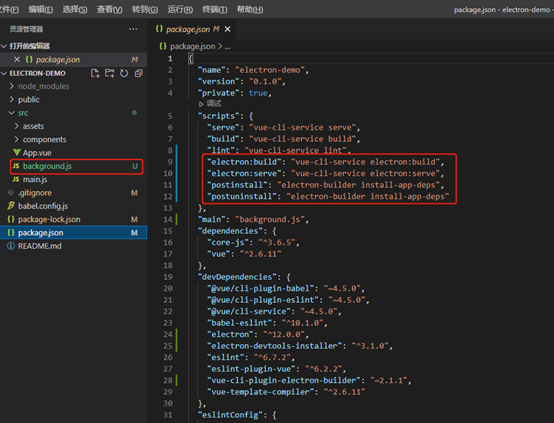Open App.vue in the file tree
The image size is (554, 423).
pos(37,153)
